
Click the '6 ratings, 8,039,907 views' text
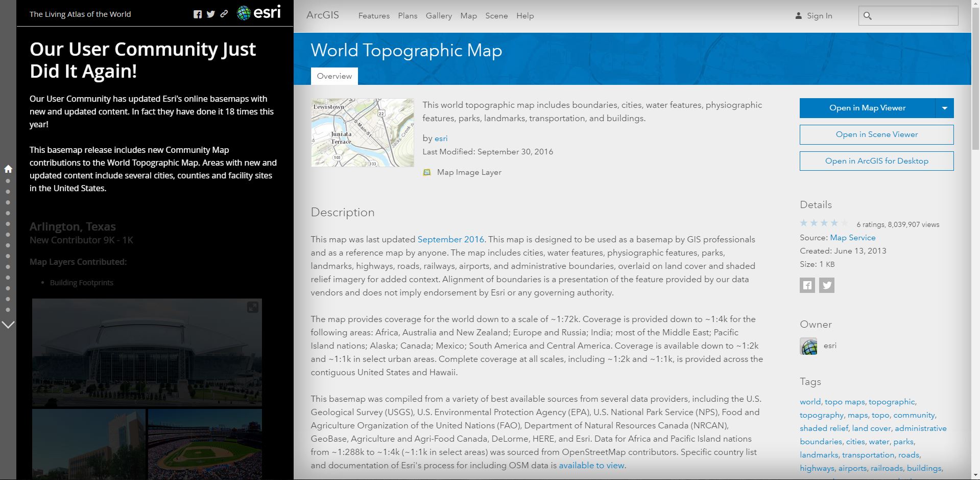[x=898, y=224]
